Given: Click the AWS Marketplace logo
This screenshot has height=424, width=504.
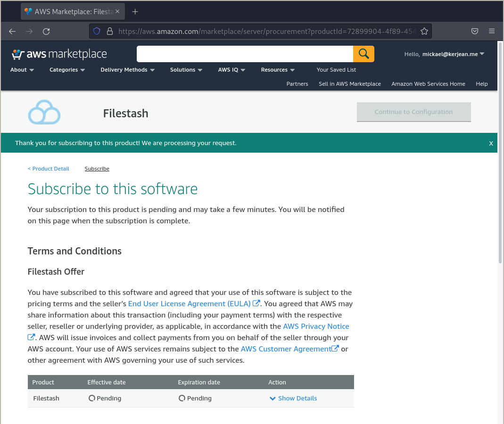Looking at the screenshot, I should [x=59, y=54].
